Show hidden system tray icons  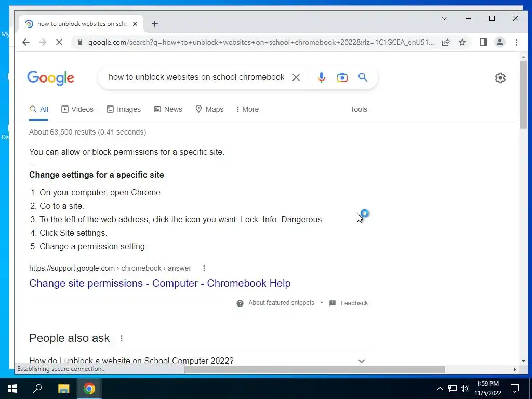pyautogui.click(x=440, y=389)
